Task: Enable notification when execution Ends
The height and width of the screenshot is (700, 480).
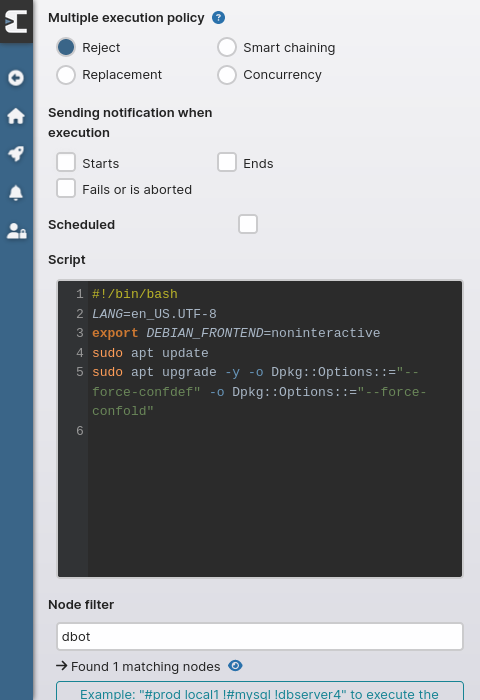Action: [x=227, y=162]
